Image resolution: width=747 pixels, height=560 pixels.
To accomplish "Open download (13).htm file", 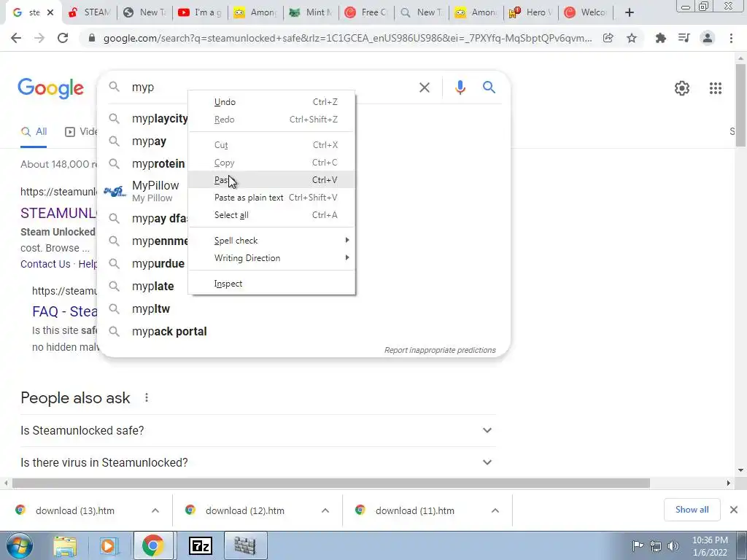I will pyautogui.click(x=75, y=510).
